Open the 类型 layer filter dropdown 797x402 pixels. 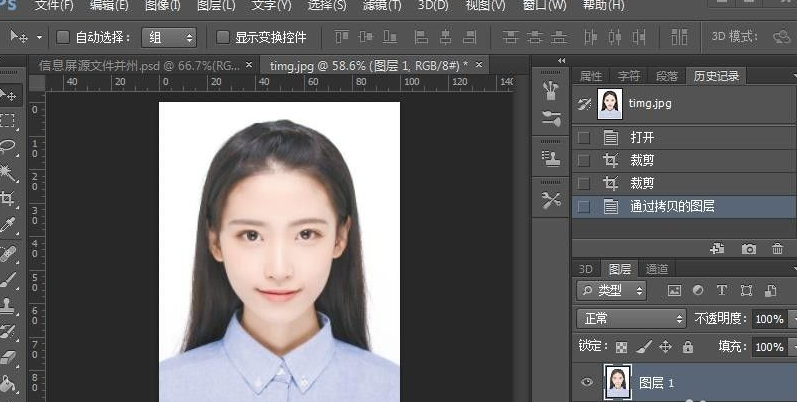611,291
